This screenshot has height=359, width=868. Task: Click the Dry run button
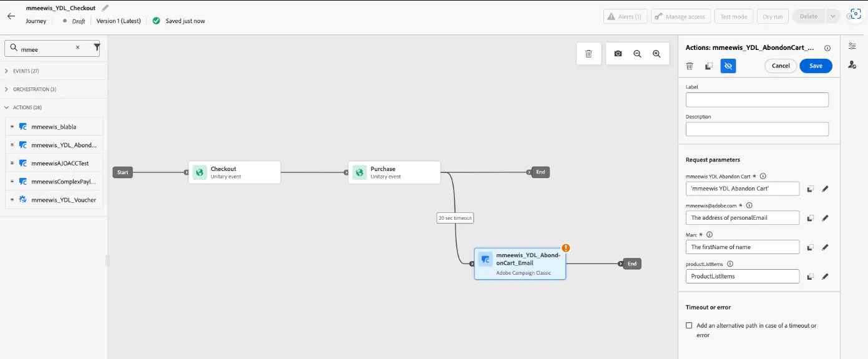click(773, 17)
